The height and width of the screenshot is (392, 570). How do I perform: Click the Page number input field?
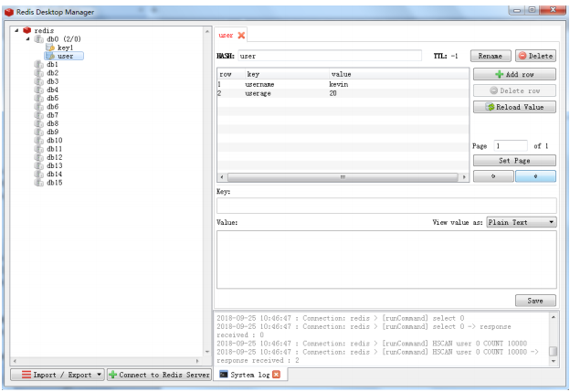click(511, 146)
